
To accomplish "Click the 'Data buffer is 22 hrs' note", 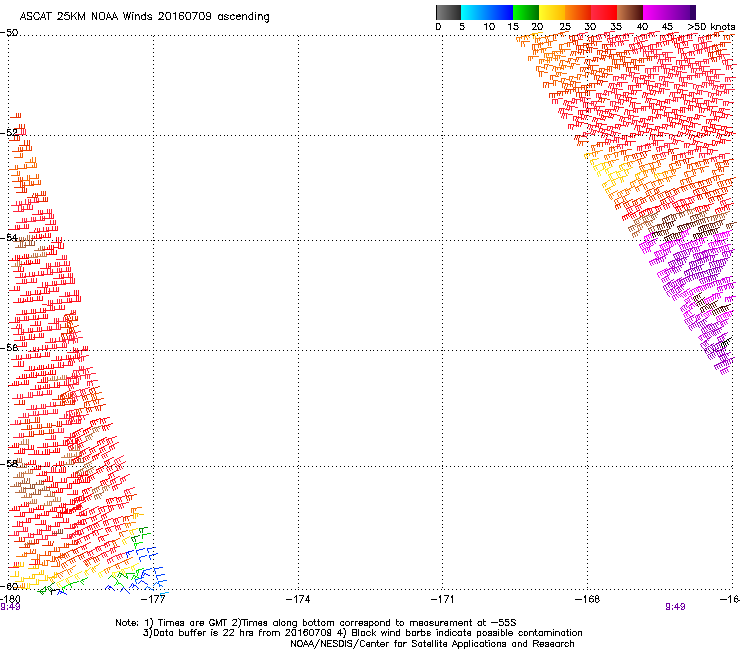I will [362, 633].
